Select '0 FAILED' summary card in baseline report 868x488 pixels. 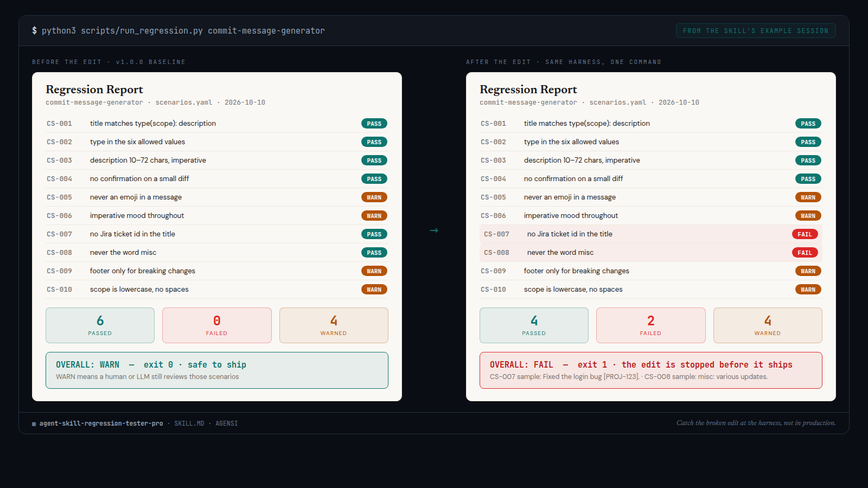click(x=217, y=325)
